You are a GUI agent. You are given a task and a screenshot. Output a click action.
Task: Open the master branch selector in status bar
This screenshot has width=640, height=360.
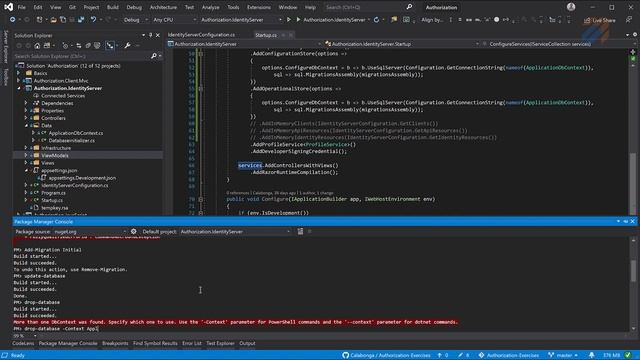563,355
